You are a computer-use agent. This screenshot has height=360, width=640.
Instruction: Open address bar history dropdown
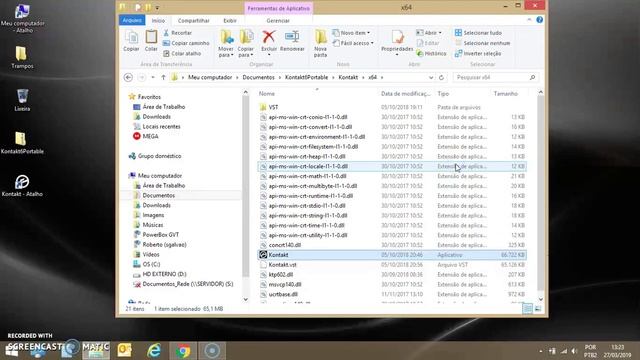pos(431,77)
